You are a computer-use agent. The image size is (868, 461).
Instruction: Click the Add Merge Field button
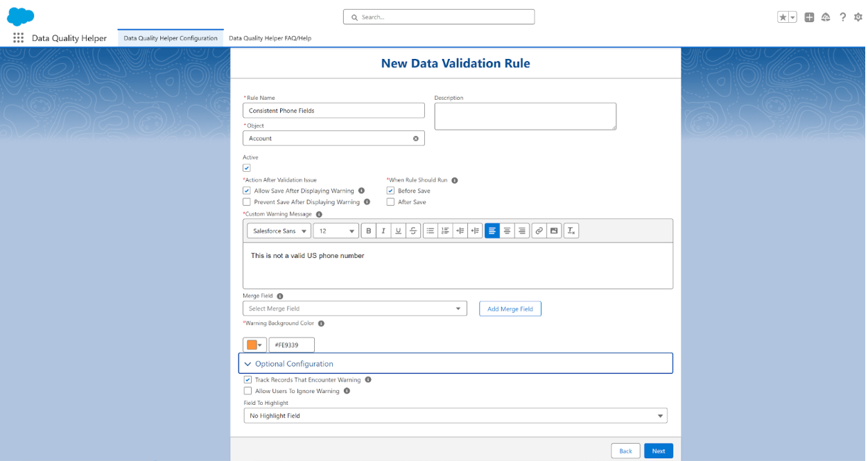510,308
